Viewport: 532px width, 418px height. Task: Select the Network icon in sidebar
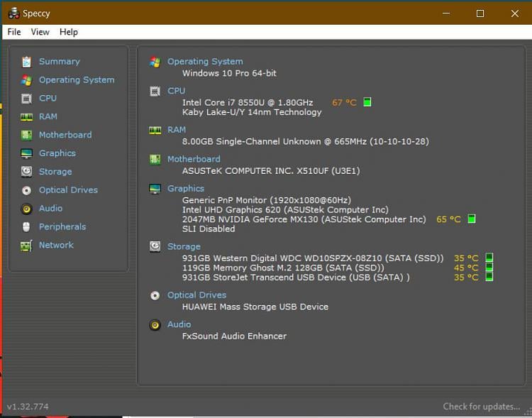(x=26, y=246)
